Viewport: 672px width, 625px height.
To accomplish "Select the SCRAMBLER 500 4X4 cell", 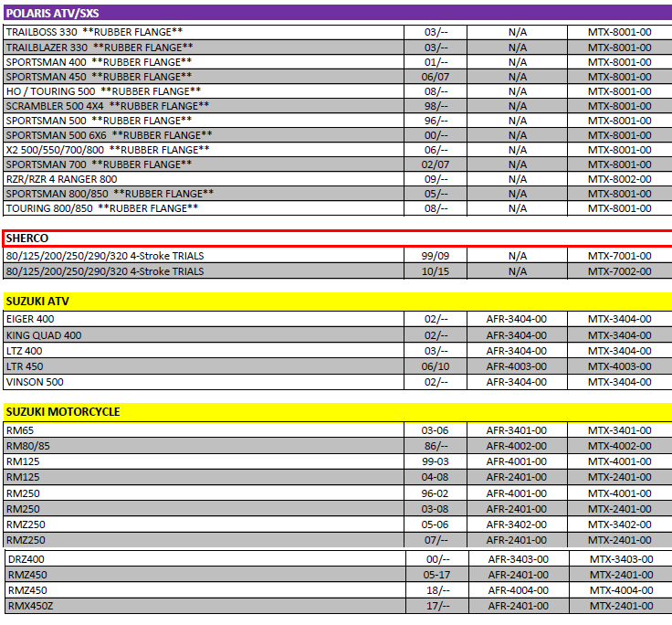I will tap(204, 106).
